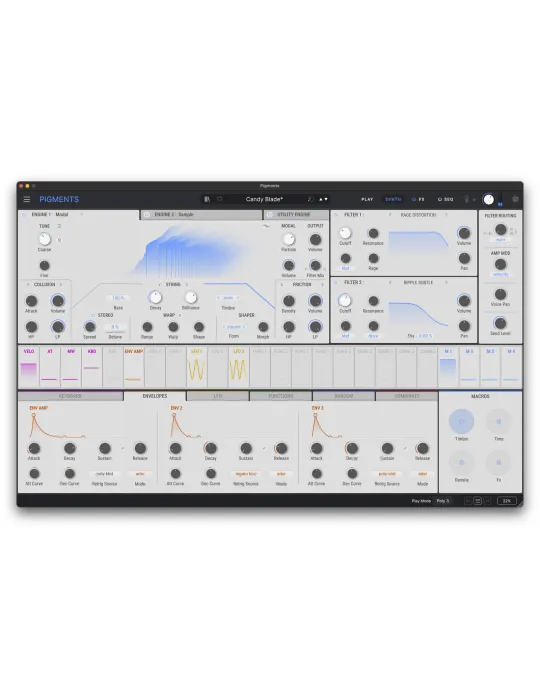Click the Brilliance knob

point(191,297)
